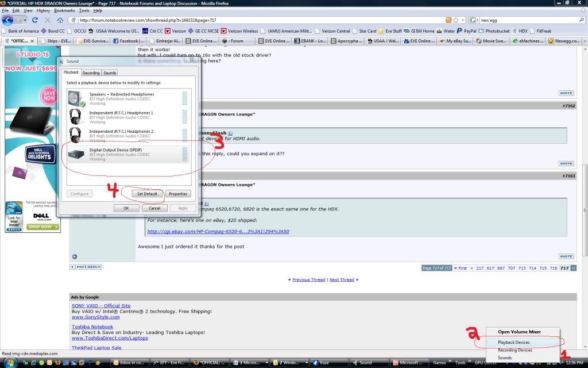Viewport: 588px width, 368px height.
Task: Switch to the Recording tab in Sound dialog
Action: (91, 73)
